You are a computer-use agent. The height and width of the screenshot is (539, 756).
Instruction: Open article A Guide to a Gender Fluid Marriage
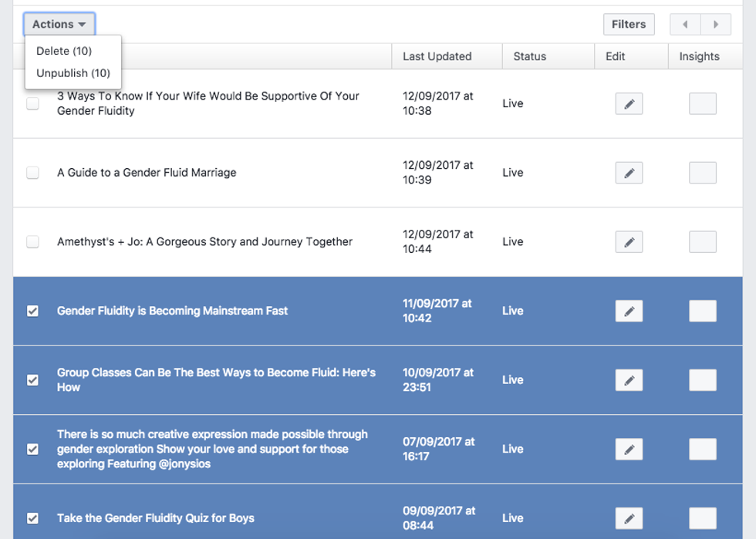pyautogui.click(x=147, y=173)
